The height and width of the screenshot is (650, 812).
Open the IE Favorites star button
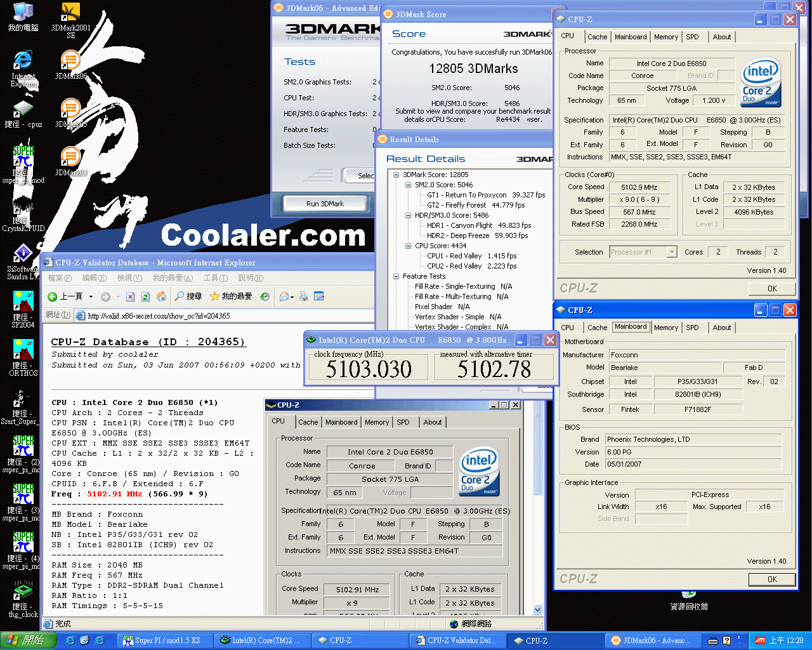coord(231,296)
